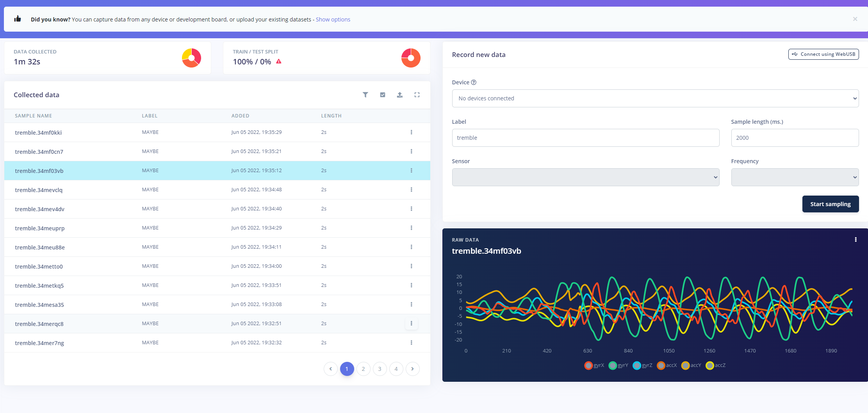Screen dimensions: 868x413
Task: Toggle accY series in chart legend
Action: coord(691,365)
